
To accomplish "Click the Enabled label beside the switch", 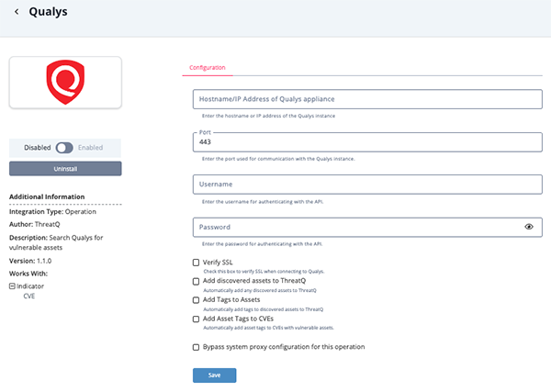I will tap(90, 148).
